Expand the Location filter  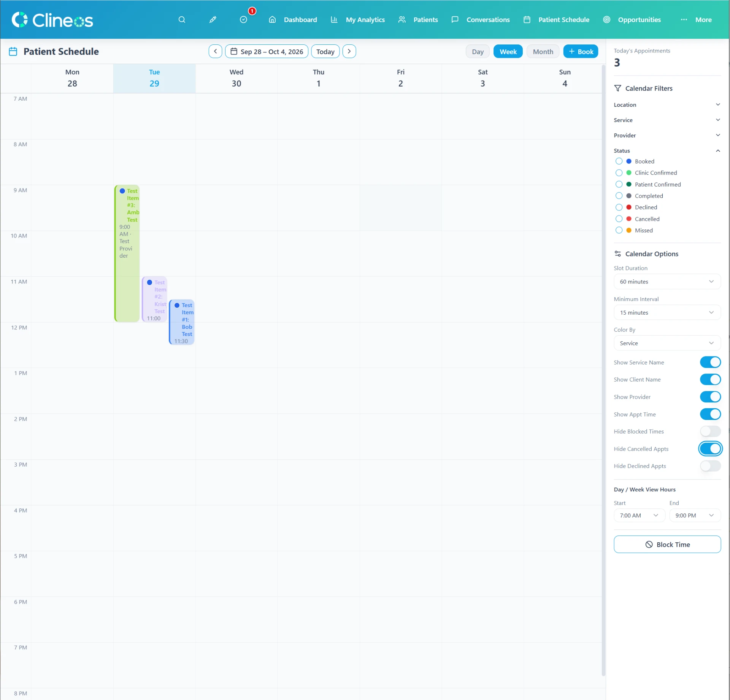pos(667,105)
